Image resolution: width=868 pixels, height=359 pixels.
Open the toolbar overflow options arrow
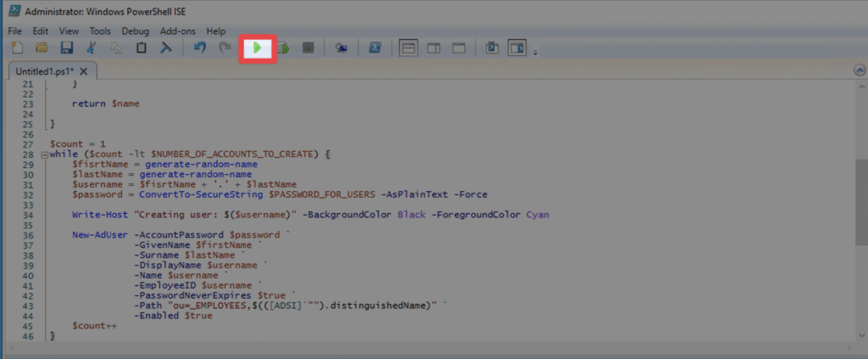[x=536, y=53]
